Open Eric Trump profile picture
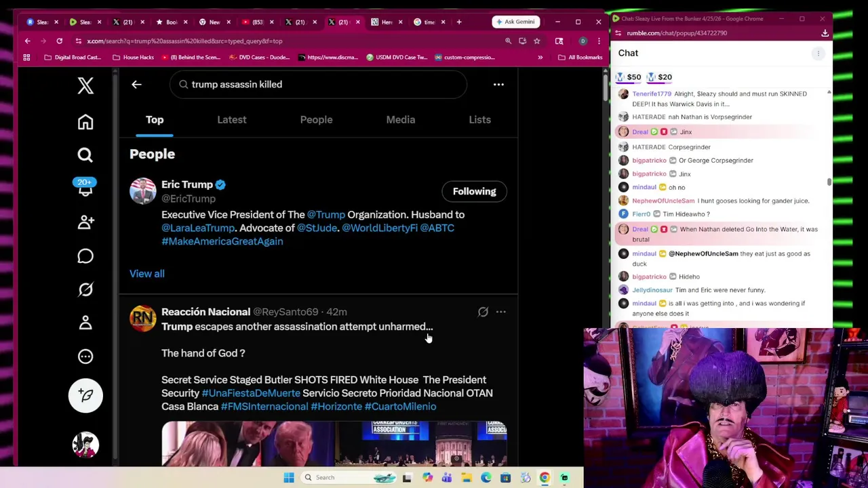868x488 pixels. point(143,191)
